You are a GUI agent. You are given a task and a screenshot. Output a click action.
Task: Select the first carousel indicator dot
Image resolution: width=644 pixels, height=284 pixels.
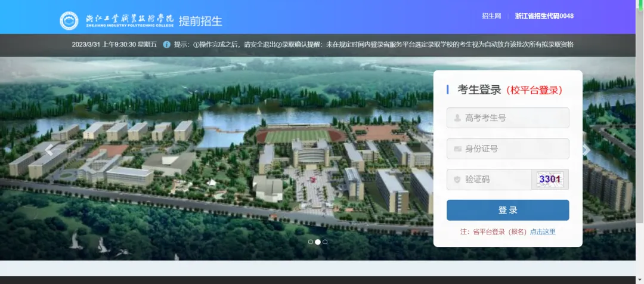[311, 242]
